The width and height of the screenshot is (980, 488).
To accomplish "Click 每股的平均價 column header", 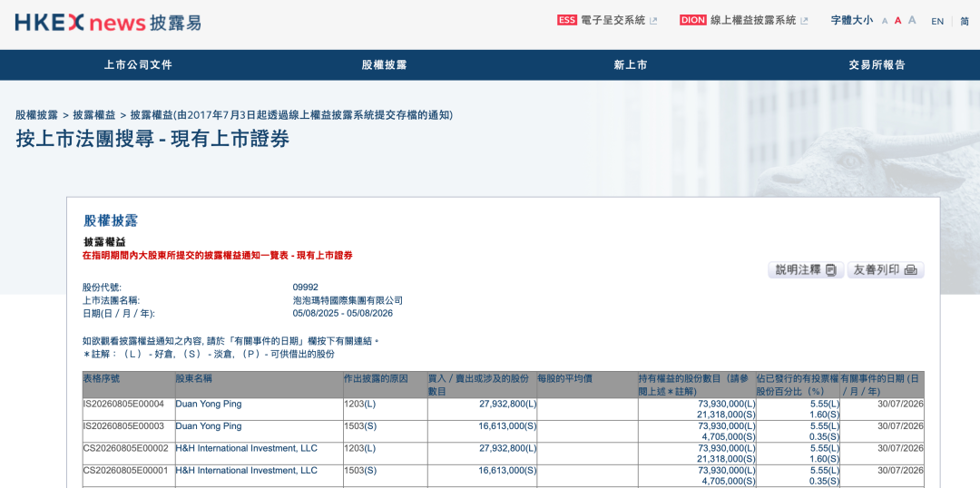I will click(587, 385).
